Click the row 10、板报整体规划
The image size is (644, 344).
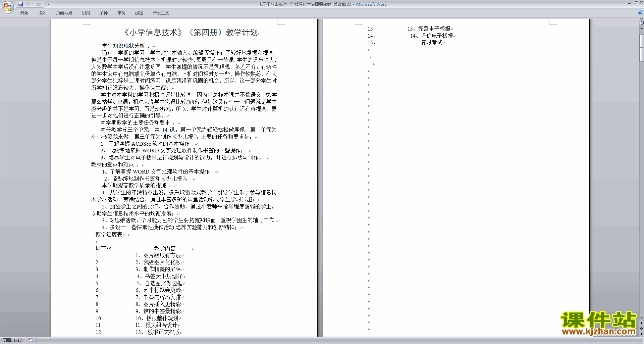click(x=157, y=318)
